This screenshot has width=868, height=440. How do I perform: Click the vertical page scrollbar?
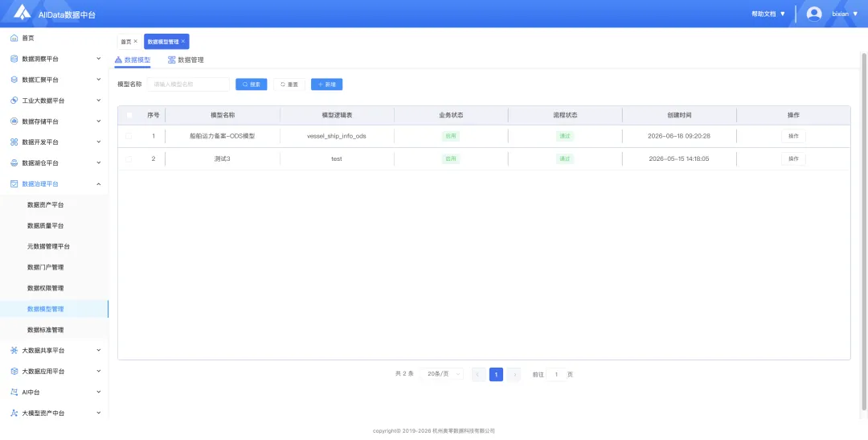(864, 232)
